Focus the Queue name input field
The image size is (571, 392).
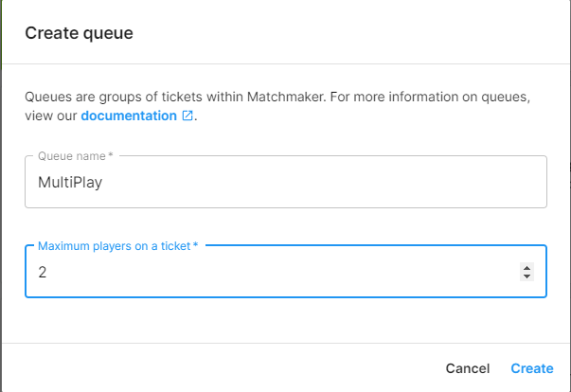coord(286,182)
